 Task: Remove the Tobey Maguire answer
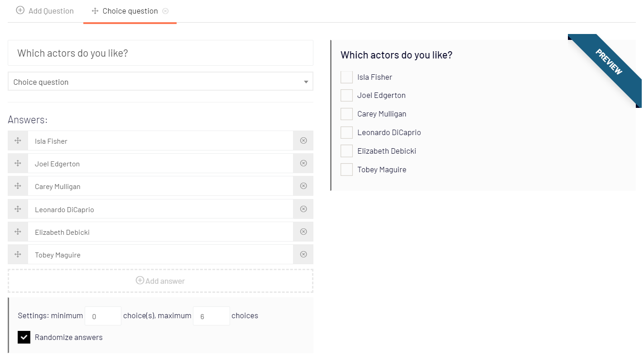303,254
